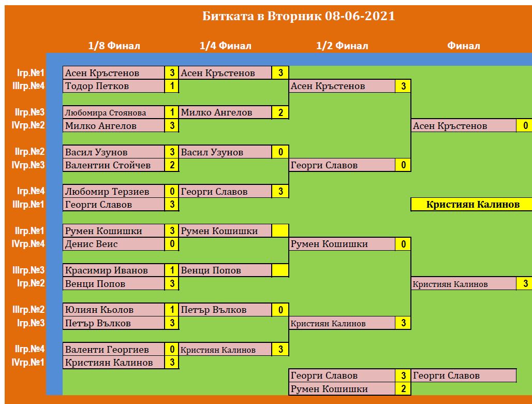Click the '1/2 Финал' column header
532x404 pixels.
click(342, 46)
